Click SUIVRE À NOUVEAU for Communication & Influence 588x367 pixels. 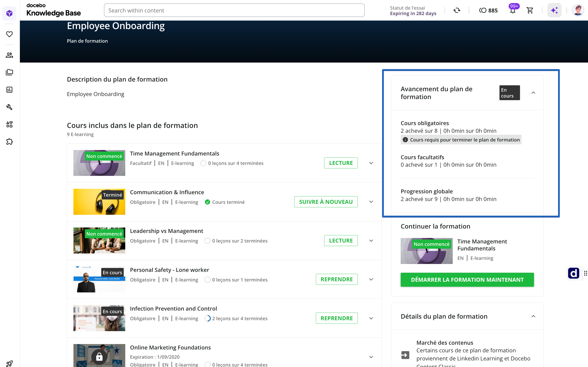(326, 202)
